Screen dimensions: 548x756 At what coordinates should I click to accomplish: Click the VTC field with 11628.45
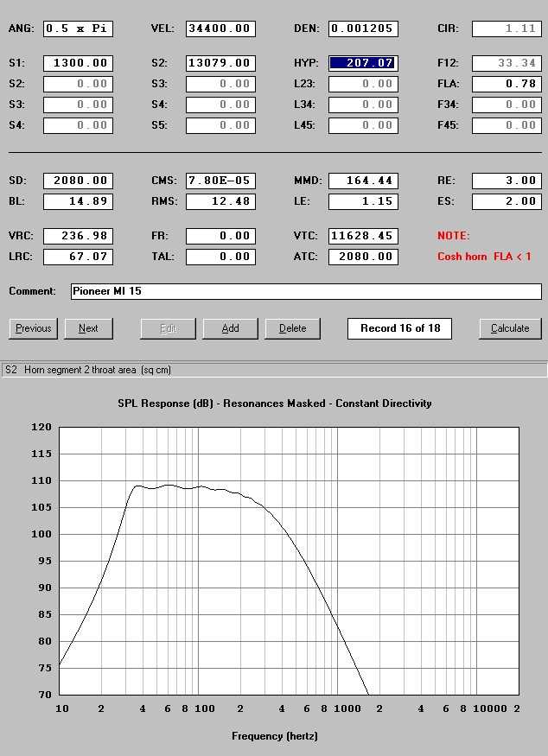pyautogui.click(x=363, y=236)
